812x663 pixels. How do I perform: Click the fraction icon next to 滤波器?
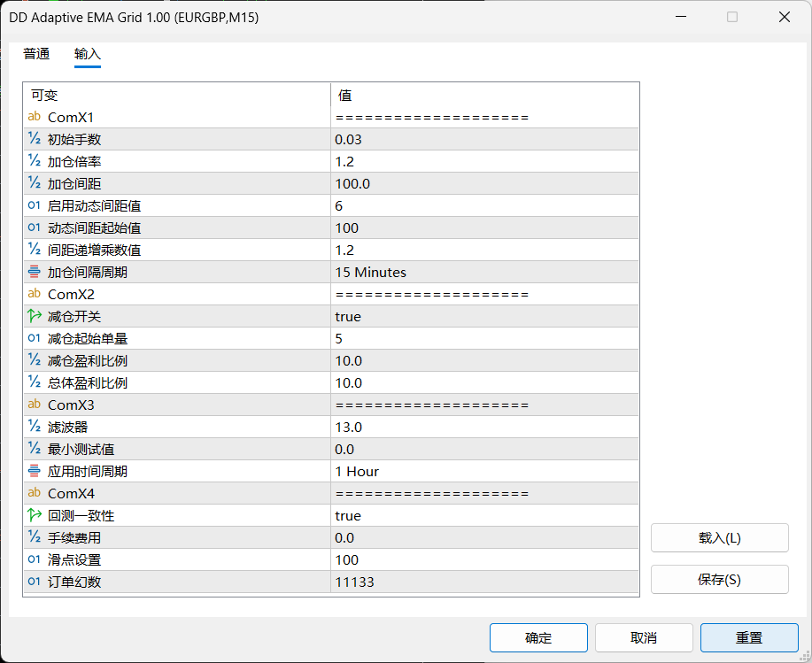[x=35, y=427]
